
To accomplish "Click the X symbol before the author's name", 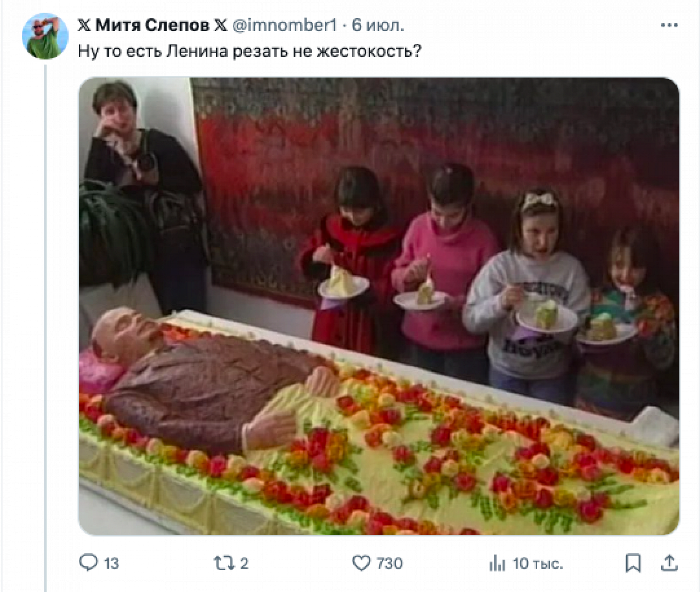I will tap(84, 25).
